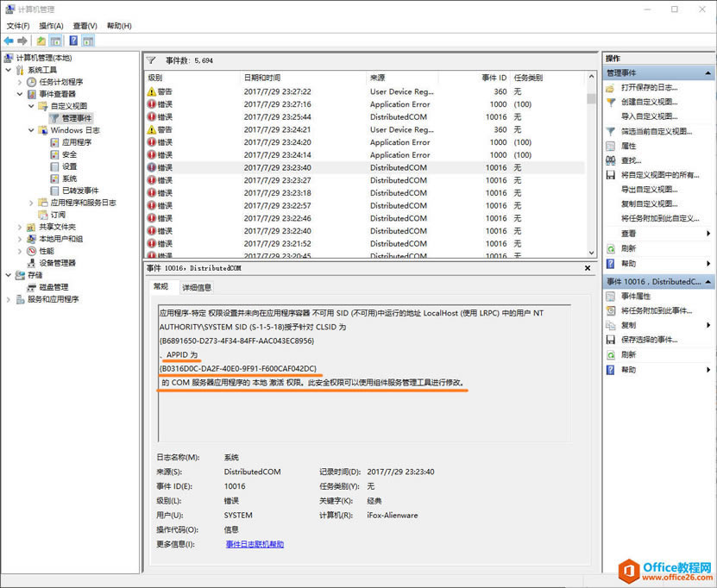The height and width of the screenshot is (588, 717).
Task: Collapse the Windows 日志 tree node
Action: click(30, 129)
